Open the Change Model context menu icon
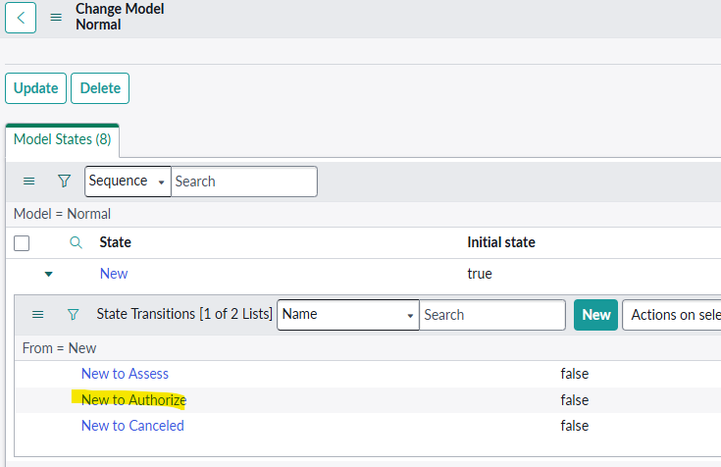 click(56, 17)
